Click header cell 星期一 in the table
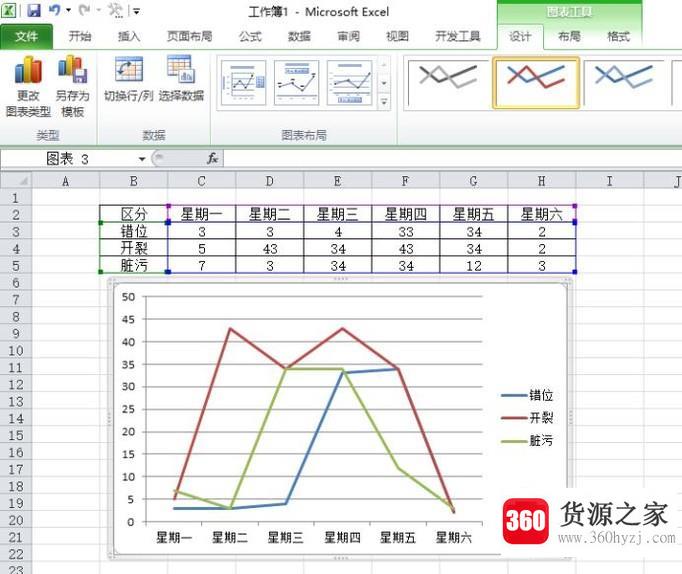 click(x=202, y=214)
